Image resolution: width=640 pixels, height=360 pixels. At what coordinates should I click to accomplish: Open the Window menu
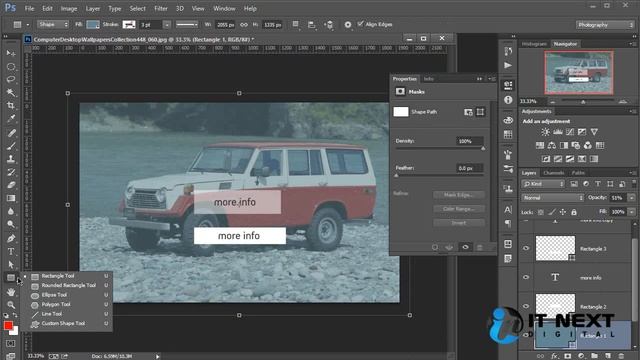point(224,8)
